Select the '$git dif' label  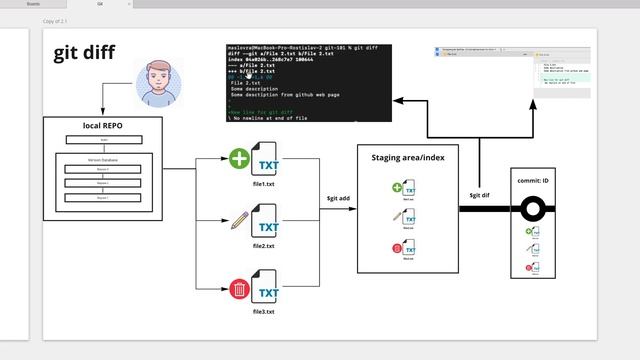pyautogui.click(x=479, y=195)
